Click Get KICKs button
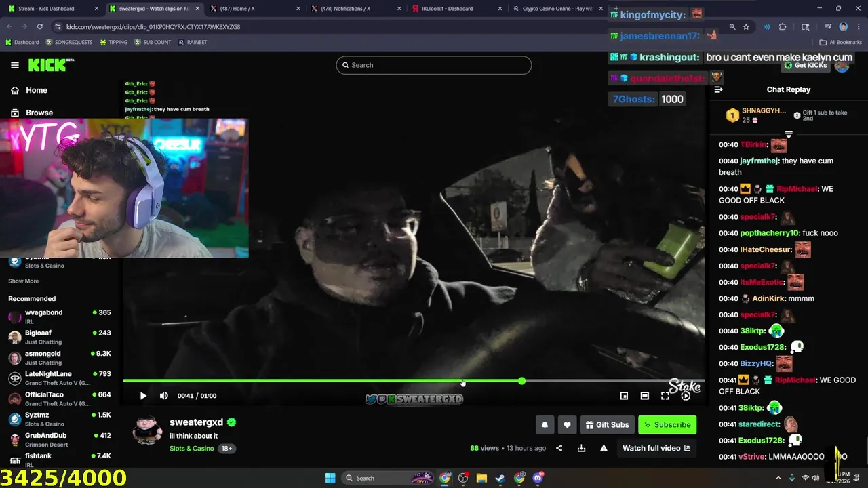 [804, 65]
